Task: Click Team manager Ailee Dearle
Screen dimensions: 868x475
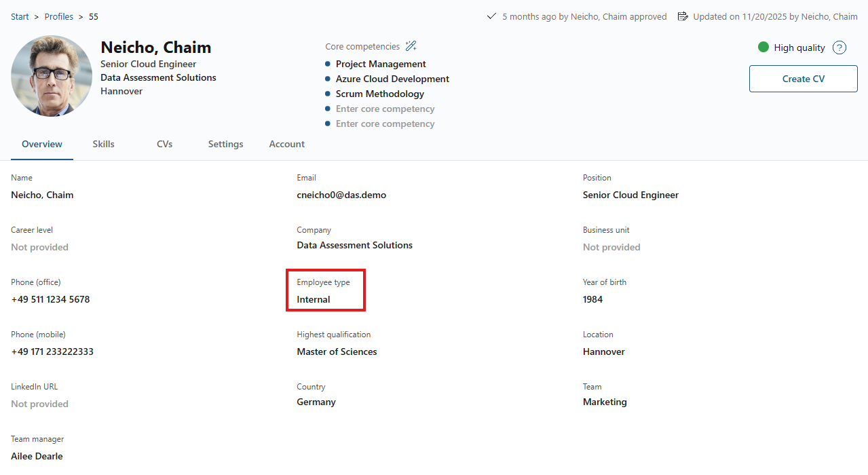Action: 37,456
